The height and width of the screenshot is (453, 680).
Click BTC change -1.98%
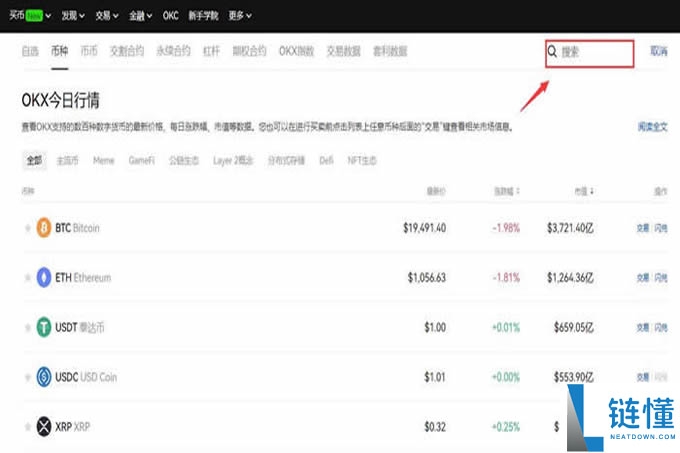tap(506, 228)
